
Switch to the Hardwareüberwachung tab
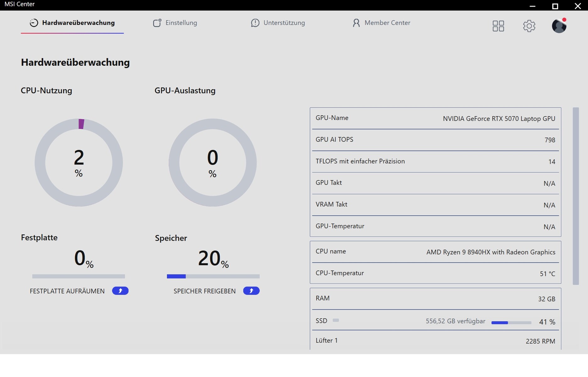72,23
